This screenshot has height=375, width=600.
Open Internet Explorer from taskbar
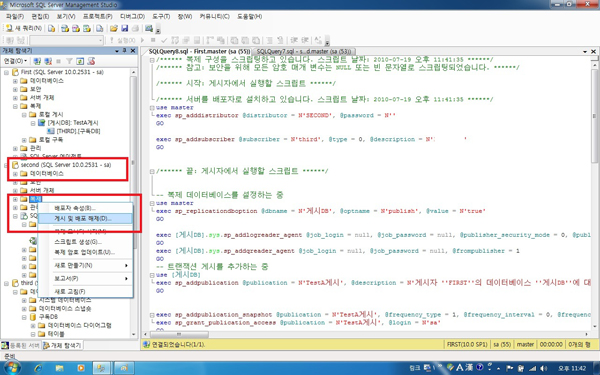(x=38, y=368)
